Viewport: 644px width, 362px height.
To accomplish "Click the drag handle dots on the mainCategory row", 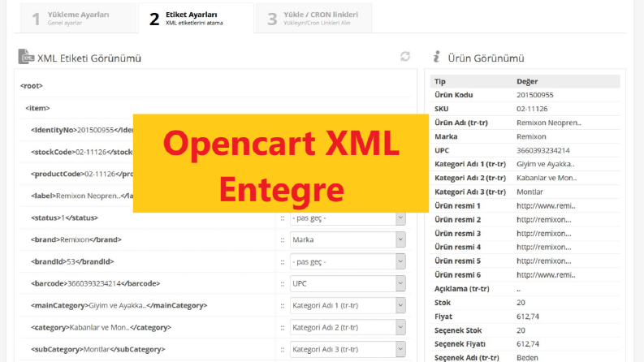I will coord(282,306).
